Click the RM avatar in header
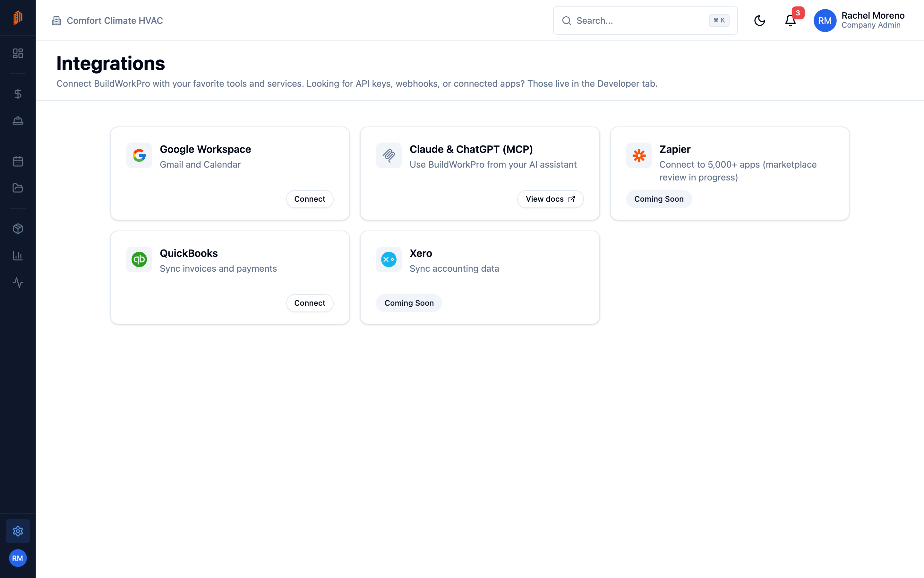The image size is (924, 578). (x=825, y=21)
